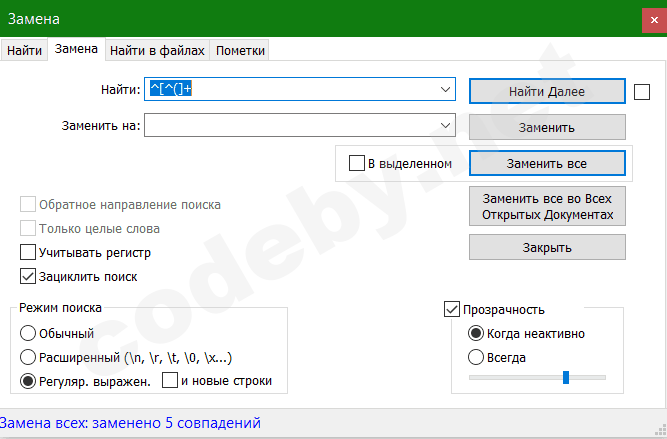Open the Пометки tab
Viewport: 667px width, 439px height.
point(240,51)
